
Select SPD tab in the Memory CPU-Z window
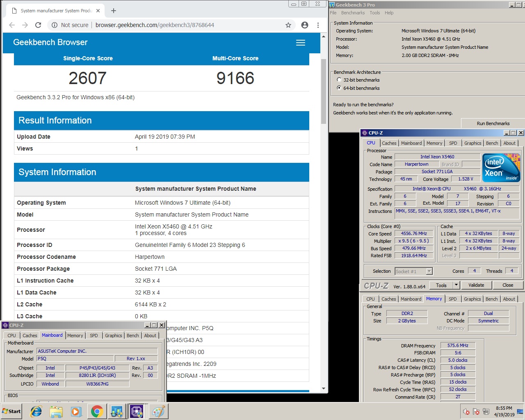[452, 299]
